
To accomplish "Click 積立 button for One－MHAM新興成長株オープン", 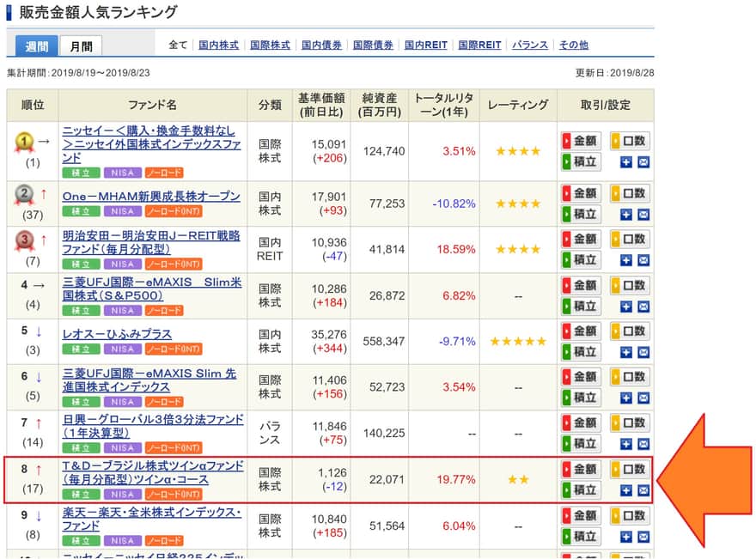I will click(x=581, y=214).
